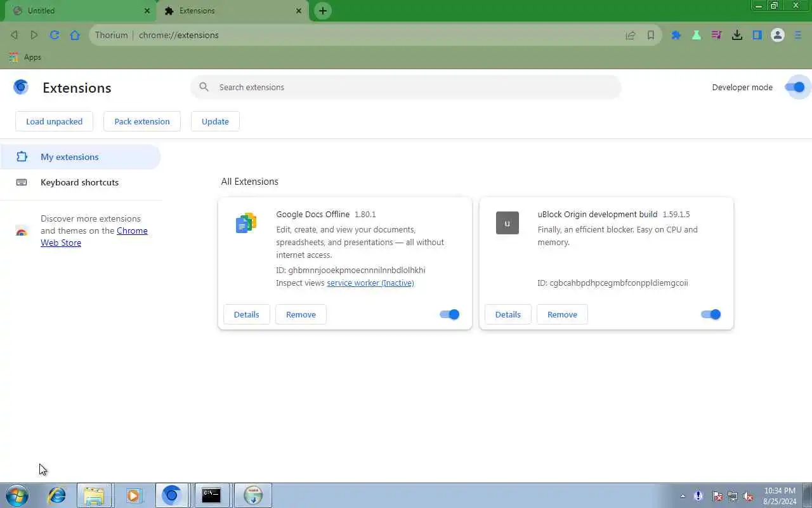Close the Untitled tab
This screenshot has height=508, width=812.
pyautogui.click(x=147, y=11)
